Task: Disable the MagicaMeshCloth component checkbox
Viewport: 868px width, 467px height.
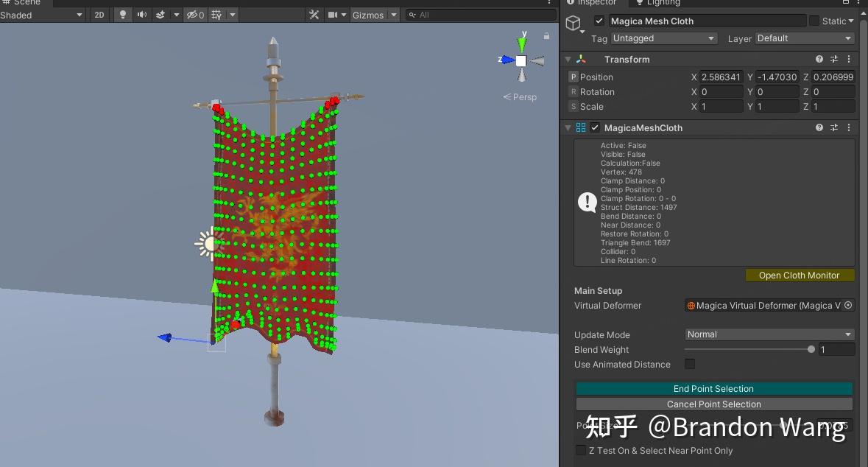Action: [x=595, y=128]
